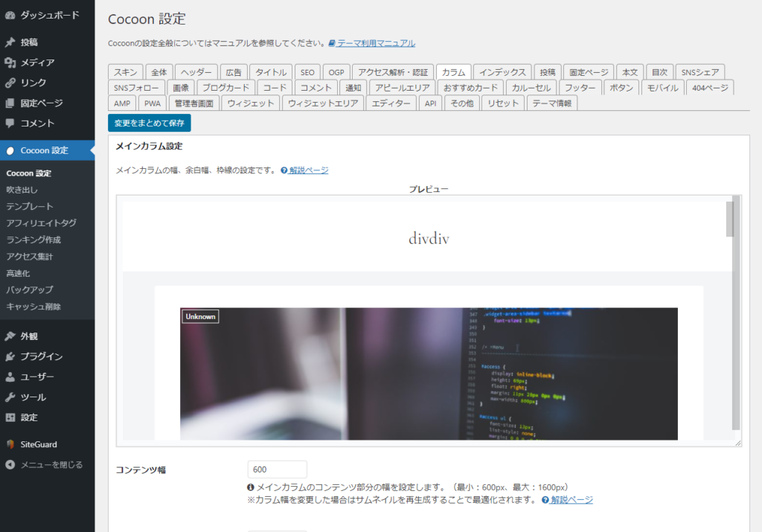Click the コンテンツ幅 input field
This screenshot has height=532, width=762.
(x=277, y=469)
